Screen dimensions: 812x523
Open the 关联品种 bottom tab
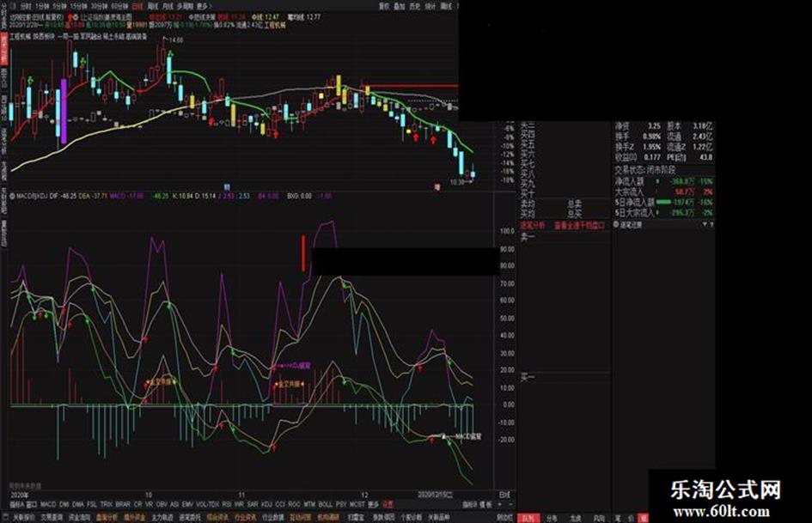[438, 517]
